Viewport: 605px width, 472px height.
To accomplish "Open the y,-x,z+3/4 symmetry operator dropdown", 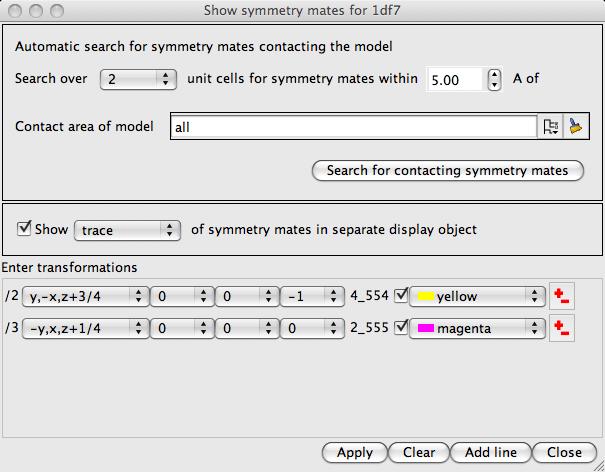I will click(85, 296).
